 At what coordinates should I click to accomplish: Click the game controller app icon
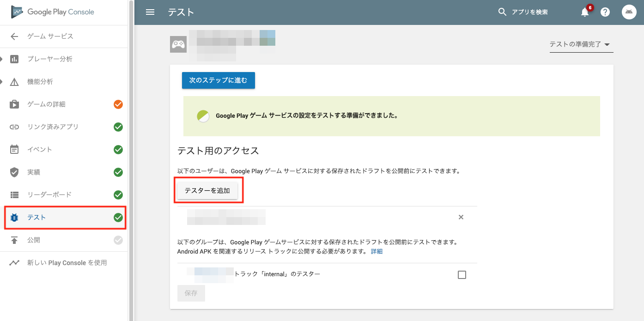coord(178,44)
